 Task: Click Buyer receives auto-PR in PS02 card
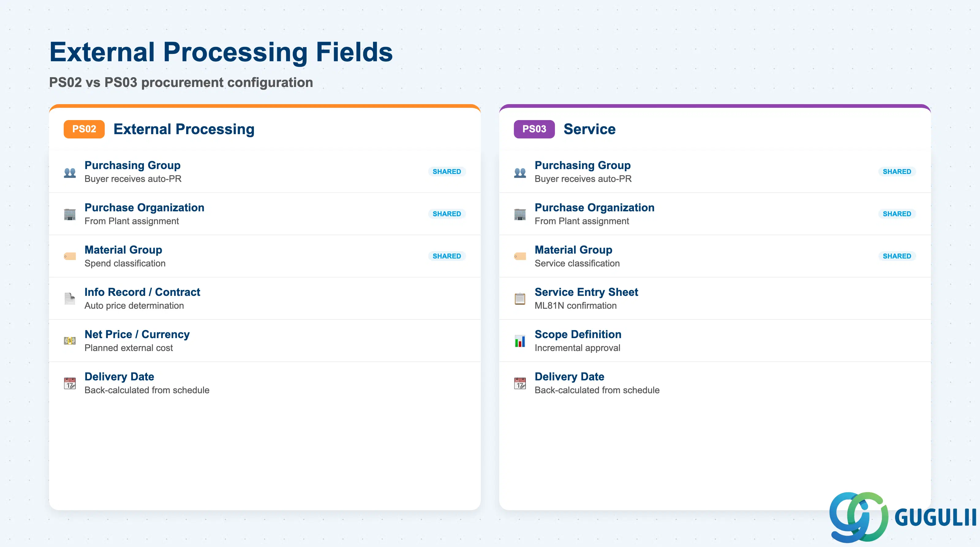133,179
